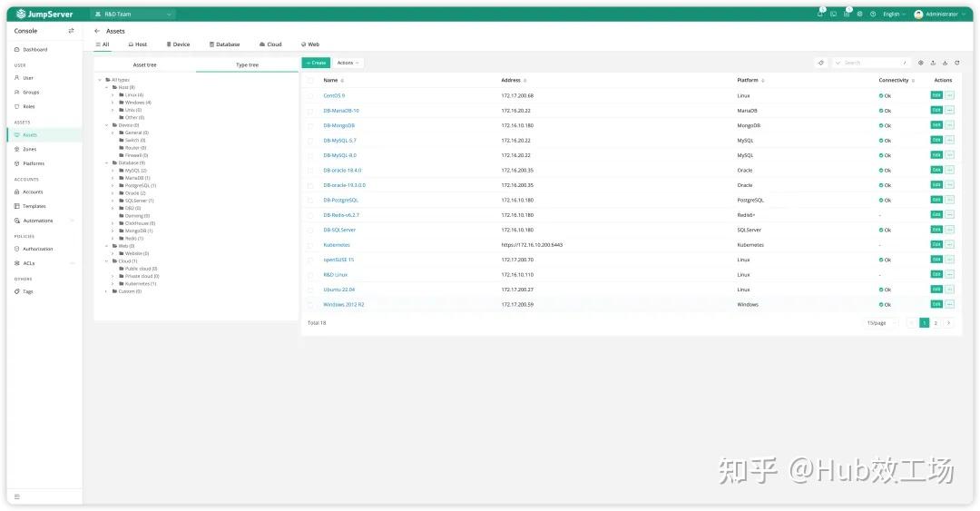Click the back arrow next to Assets title
The width and height of the screenshot is (980, 511).
[x=97, y=31]
